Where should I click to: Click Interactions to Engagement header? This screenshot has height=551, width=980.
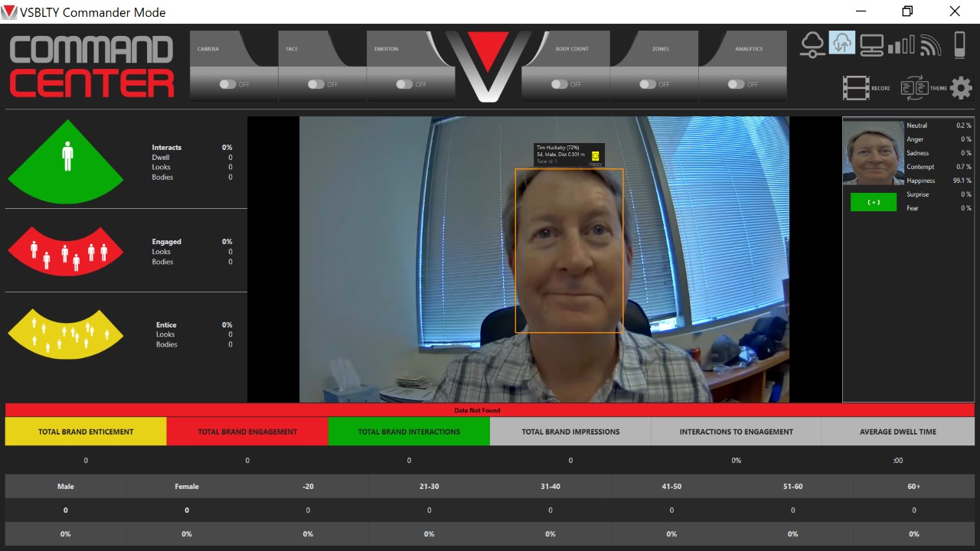[736, 432]
